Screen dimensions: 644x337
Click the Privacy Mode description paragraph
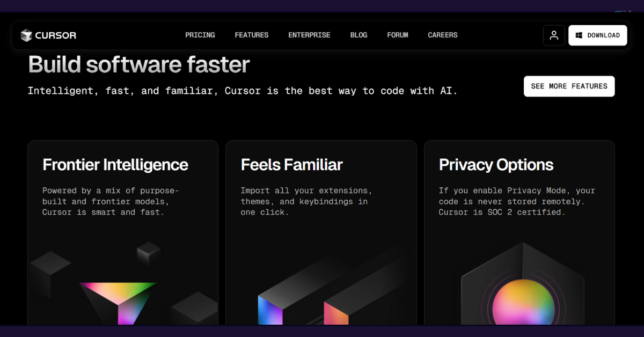(517, 201)
